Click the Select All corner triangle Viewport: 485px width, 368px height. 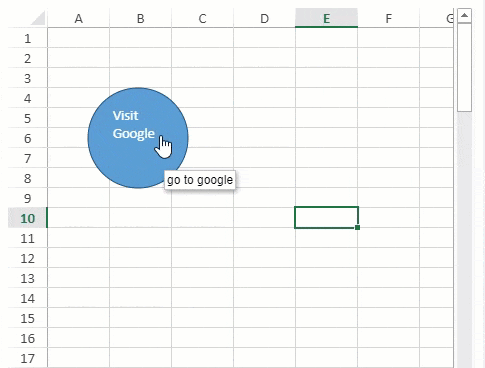[38, 18]
